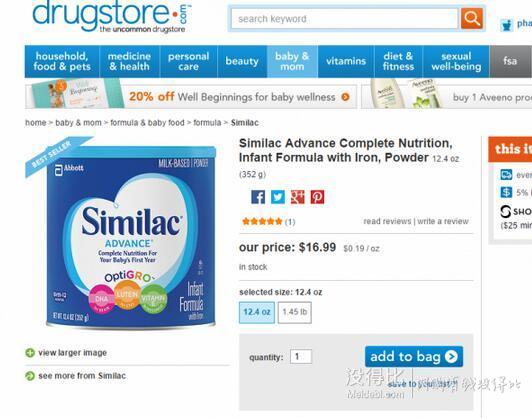Go to formula & baby food breadcrumb
The width and height of the screenshot is (532, 418).
click(147, 123)
